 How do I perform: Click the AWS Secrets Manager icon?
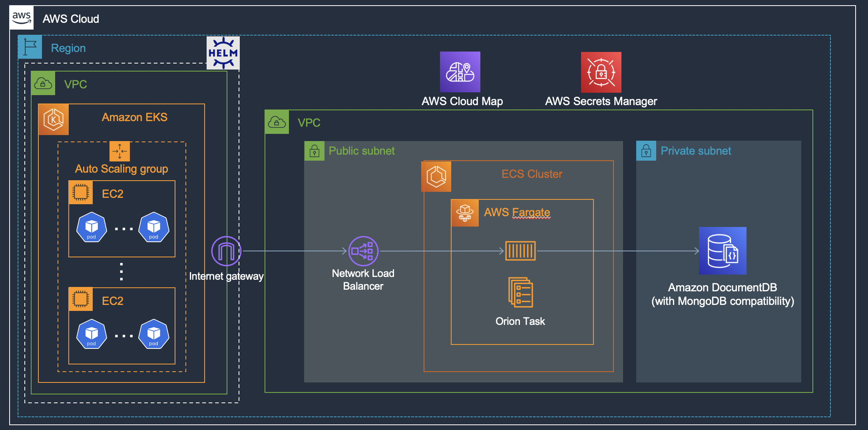click(x=601, y=72)
